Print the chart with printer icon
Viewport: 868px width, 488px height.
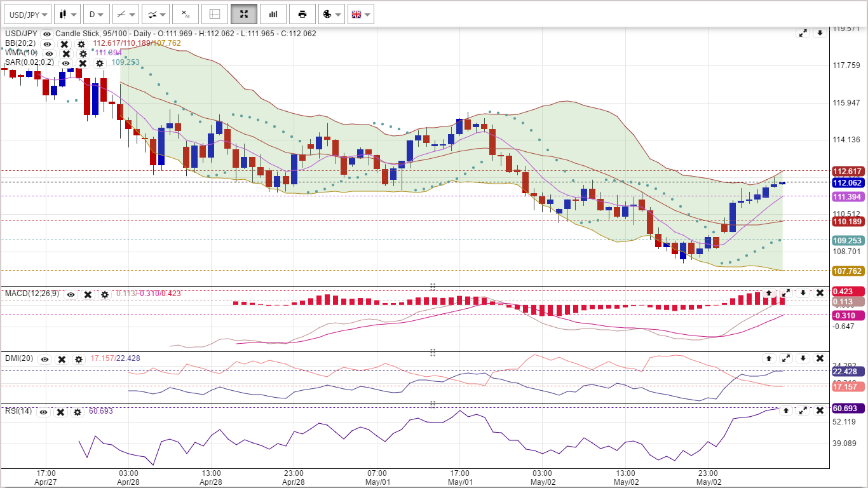[x=302, y=13]
